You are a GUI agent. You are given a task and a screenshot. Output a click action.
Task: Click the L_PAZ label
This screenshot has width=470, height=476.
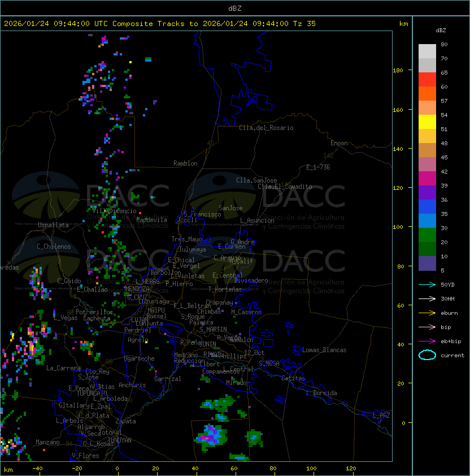381,416
